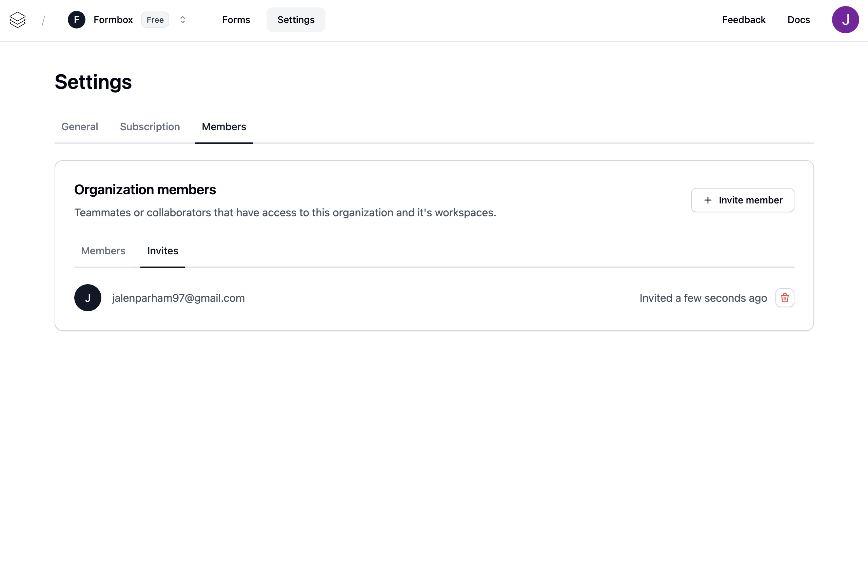Viewport: 868px width, 588px height.
Task: Select the top-level Members settings tab
Action: [x=224, y=126]
